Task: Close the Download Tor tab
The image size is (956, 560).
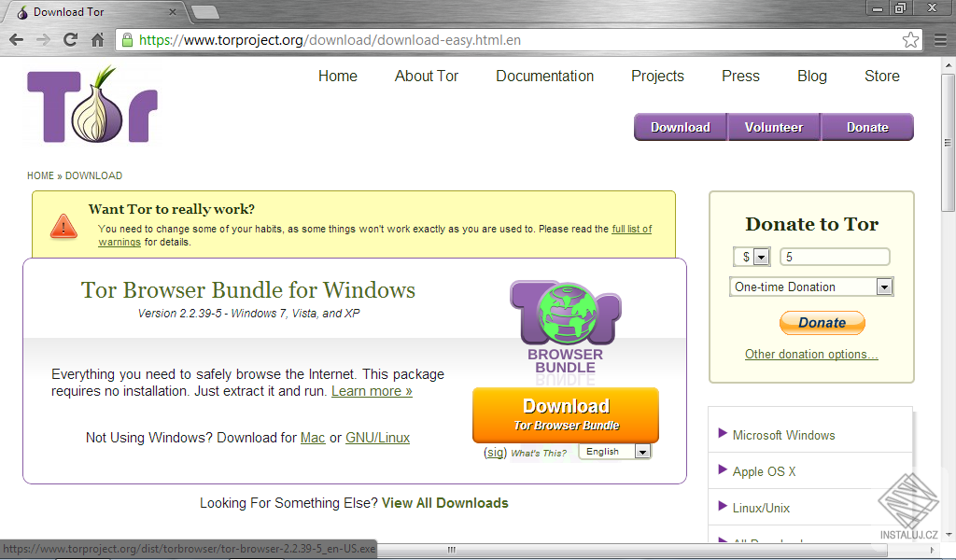Action: pyautogui.click(x=173, y=11)
